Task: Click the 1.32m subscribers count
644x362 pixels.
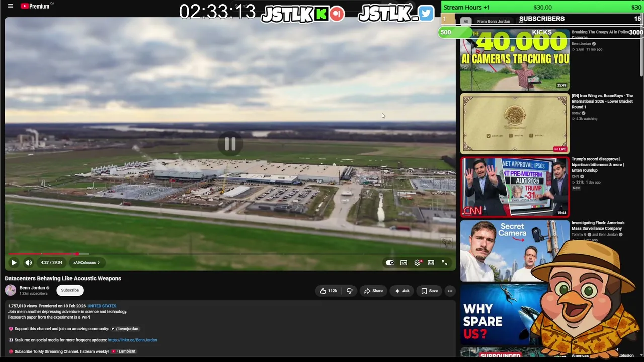Action: tap(33, 293)
